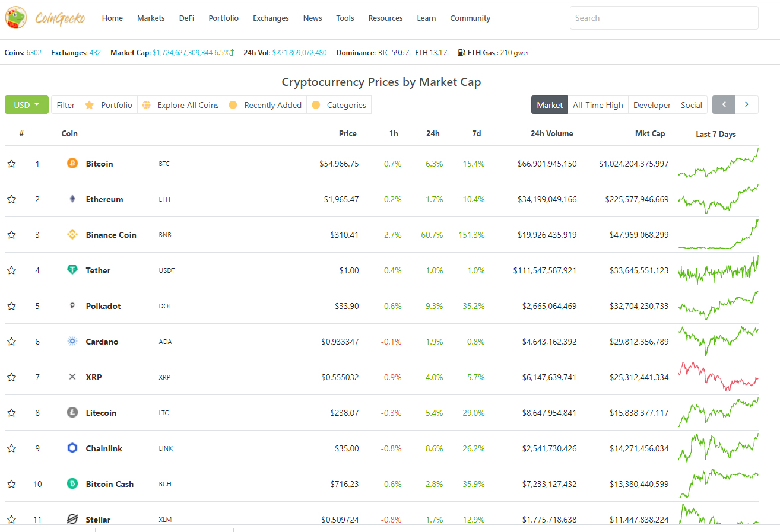Click the ETH Gas pump icon
This screenshot has height=532, width=780.
461,52
